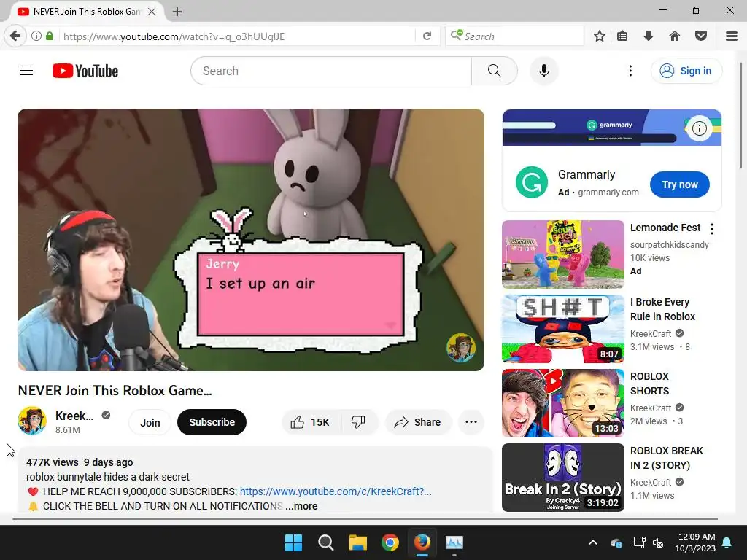Open the network tray icon

tap(639, 542)
